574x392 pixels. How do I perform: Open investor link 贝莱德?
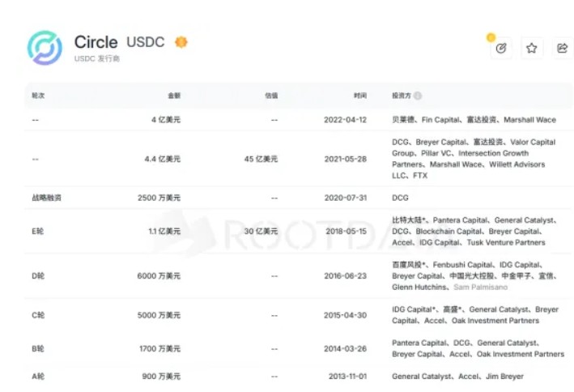pos(403,120)
